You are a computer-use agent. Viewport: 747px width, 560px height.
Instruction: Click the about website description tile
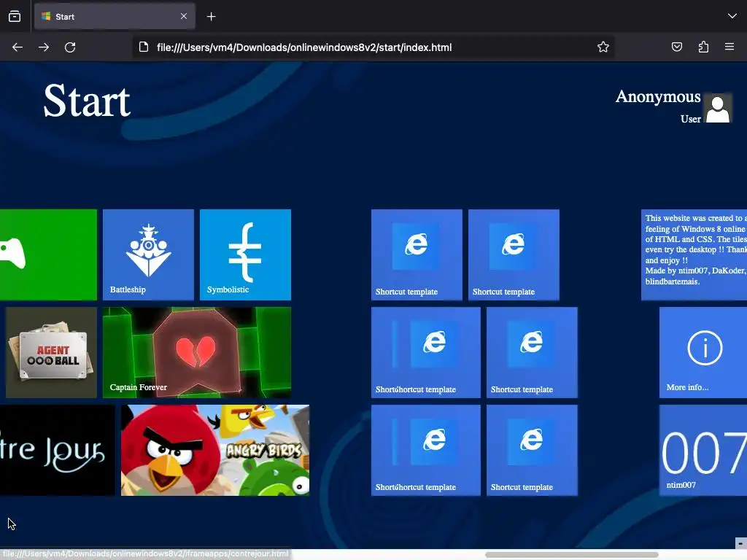pos(694,254)
